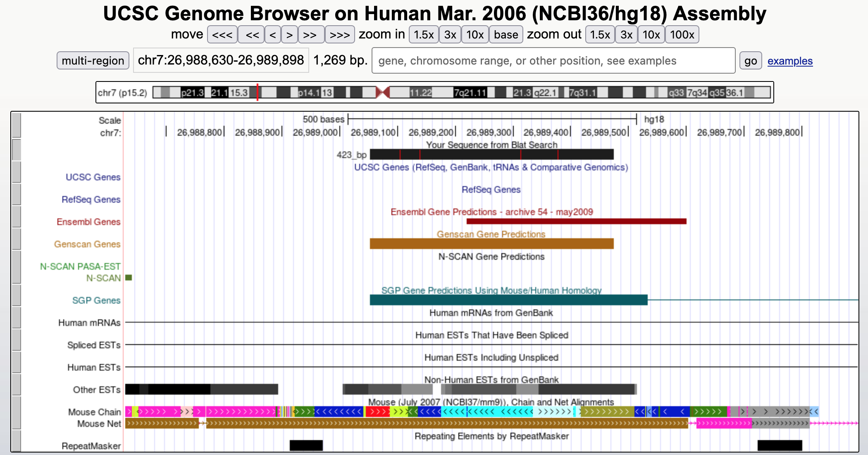Viewport: 868px width, 455px height.
Task: Click the teal SGP gene prediction bar
Action: (x=508, y=300)
